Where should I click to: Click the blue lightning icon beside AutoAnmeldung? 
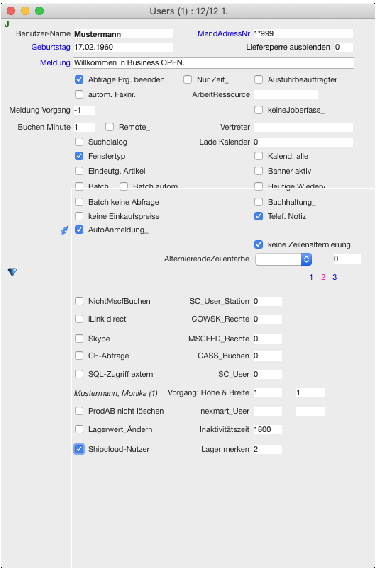click(x=64, y=230)
